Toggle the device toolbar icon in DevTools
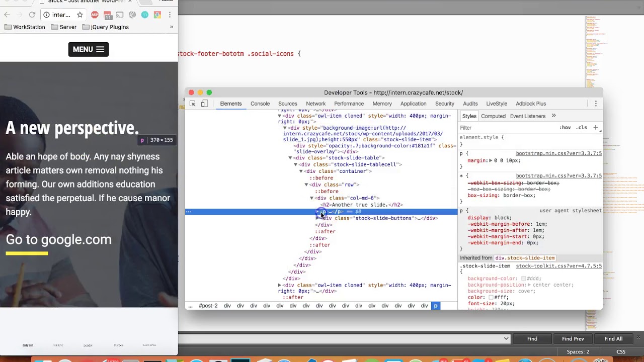This screenshot has width=644, height=362. [x=204, y=104]
